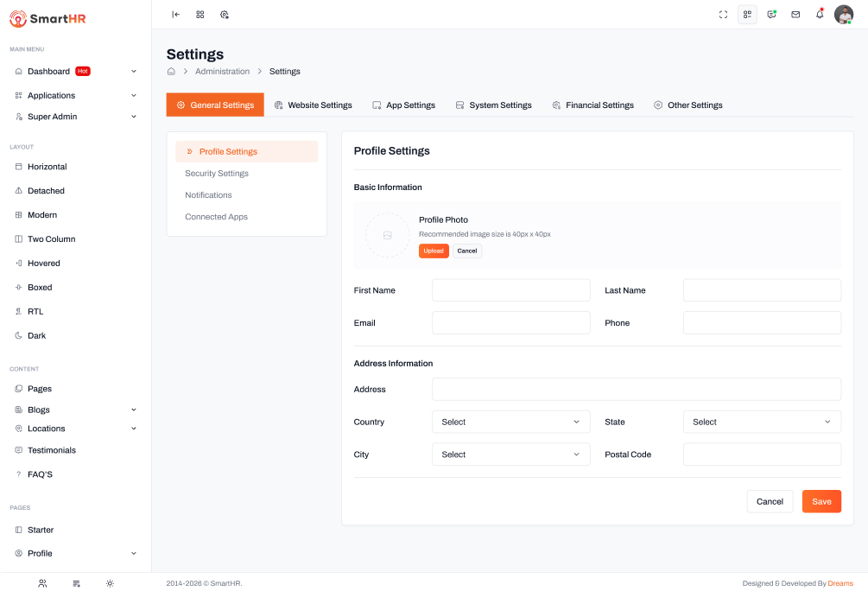868x591 pixels.
Task: Toggle fullscreen mode from the top bar
Action: [x=723, y=15]
